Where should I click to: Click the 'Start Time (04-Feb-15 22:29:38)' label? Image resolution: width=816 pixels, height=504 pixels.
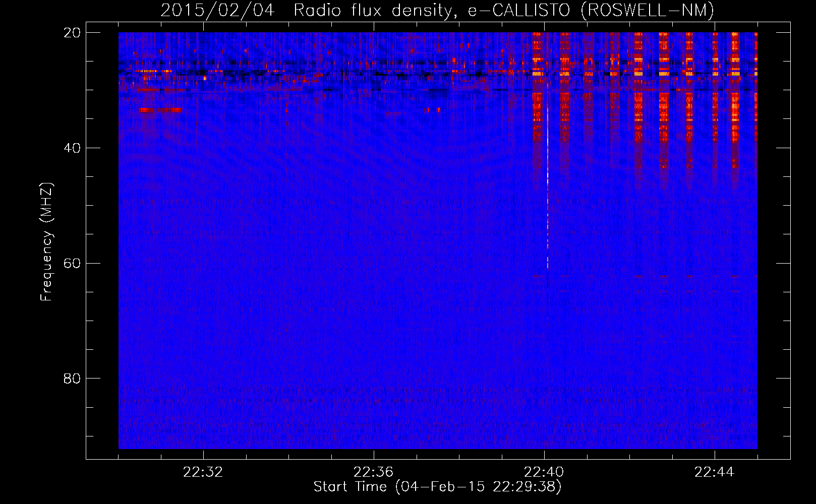pos(437,487)
